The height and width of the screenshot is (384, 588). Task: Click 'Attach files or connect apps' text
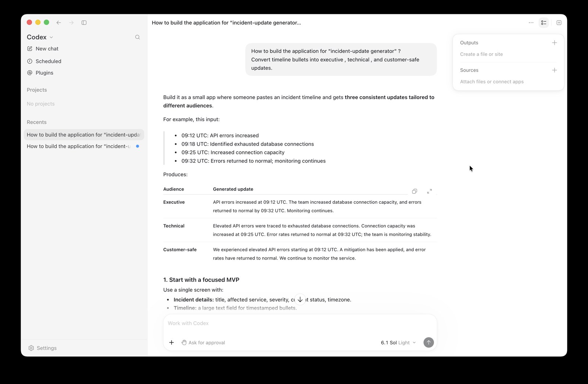coord(492,82)
